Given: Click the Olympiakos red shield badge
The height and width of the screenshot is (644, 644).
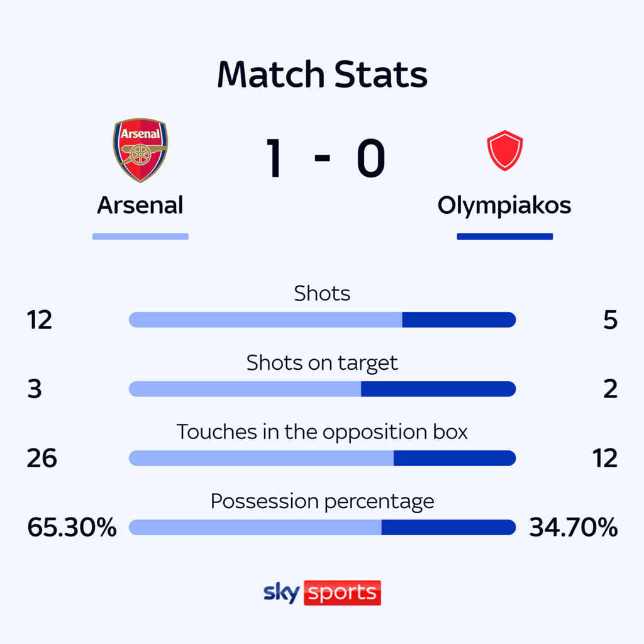Looking at the screenshot, I should (504, 150).
